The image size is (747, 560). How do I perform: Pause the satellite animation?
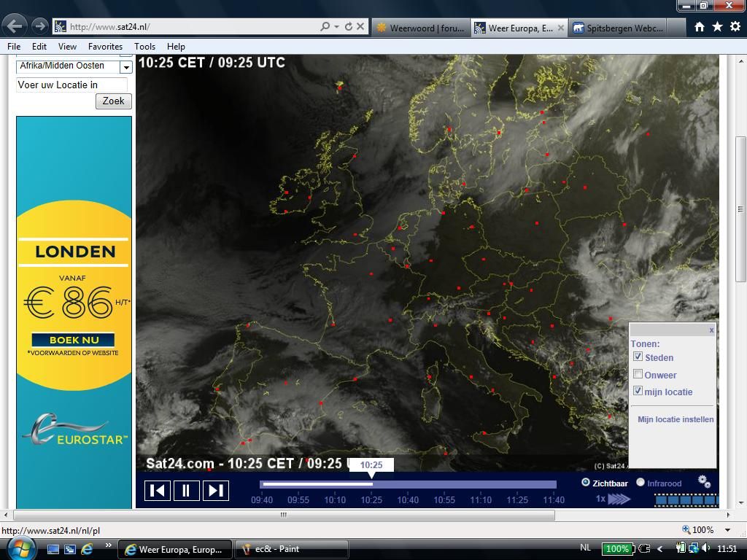click(186, 491)
